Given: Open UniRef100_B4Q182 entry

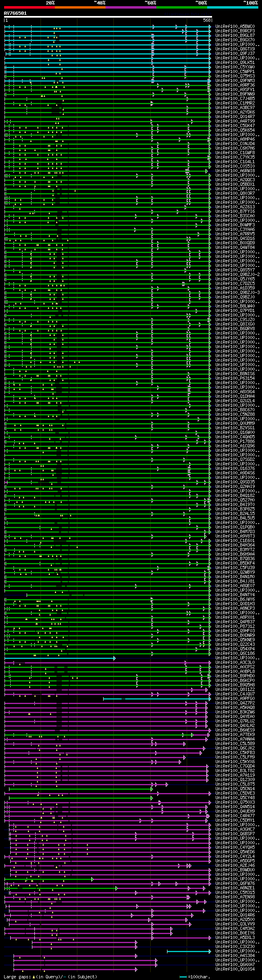Looking at the screenshot, I should [x=235, y=496].
